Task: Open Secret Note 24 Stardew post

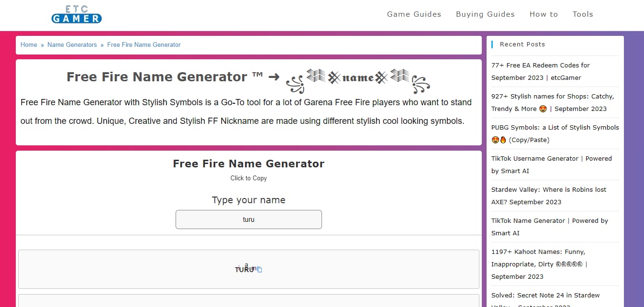Action: pos(545,299)
